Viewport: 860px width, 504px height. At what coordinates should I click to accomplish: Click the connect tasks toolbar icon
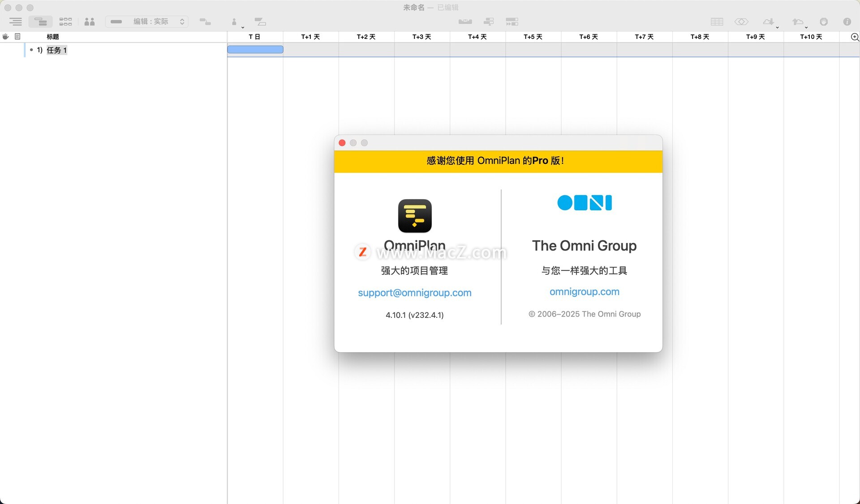point(205,21)
